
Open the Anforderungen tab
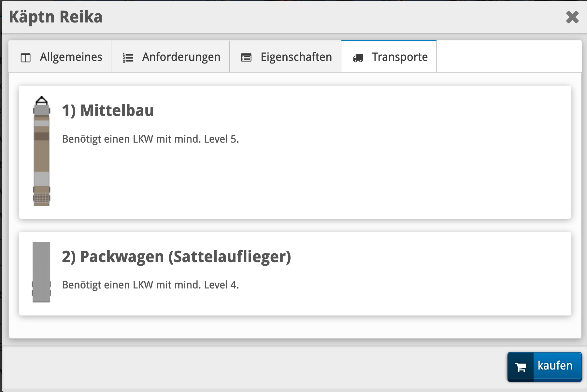181,57
